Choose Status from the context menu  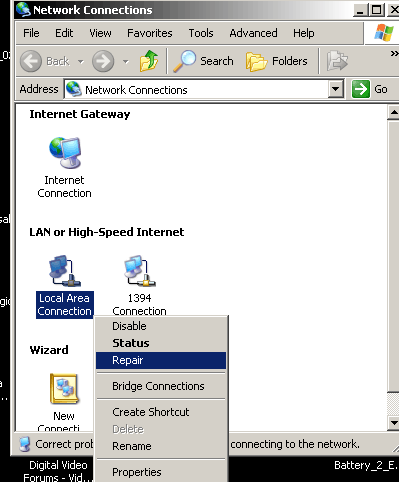pyautogui.click(x=161, y=343)
